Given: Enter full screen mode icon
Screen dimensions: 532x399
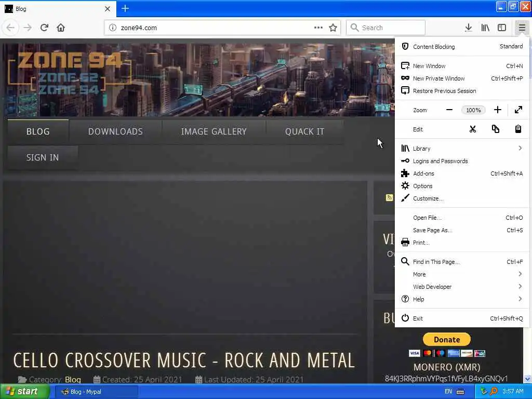Looking at the screenshot, I should 518,110.
